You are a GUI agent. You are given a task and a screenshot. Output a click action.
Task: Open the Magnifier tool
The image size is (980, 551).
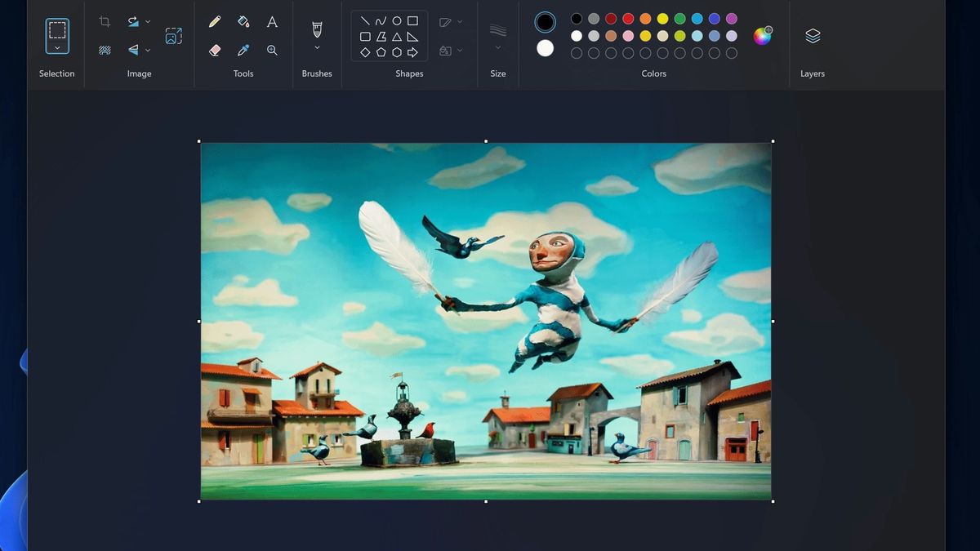coord(272,50)
